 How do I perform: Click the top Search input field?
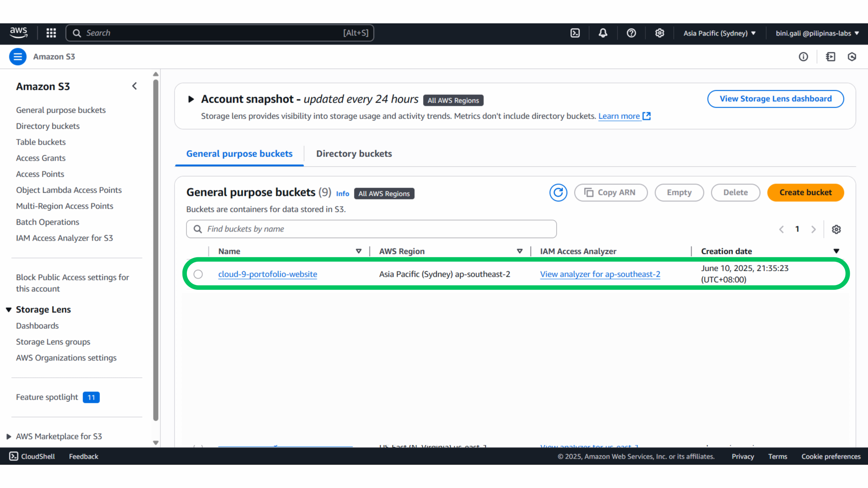(220, 33)
